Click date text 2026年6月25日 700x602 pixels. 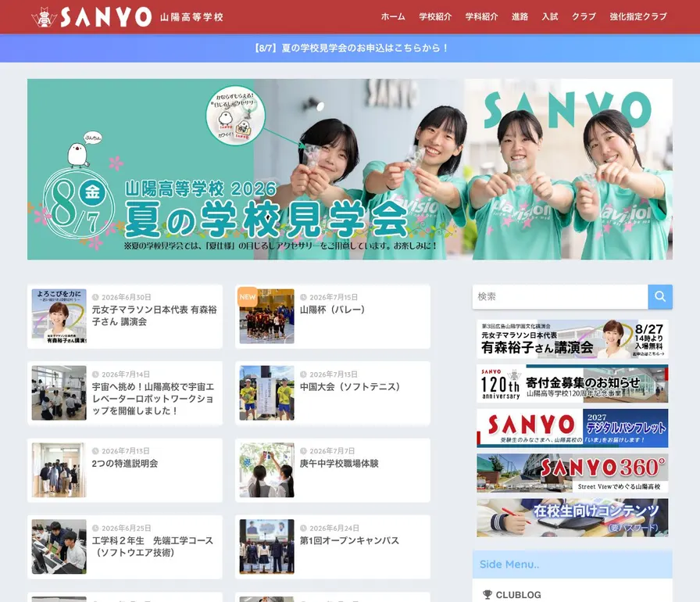coord(127,529)
